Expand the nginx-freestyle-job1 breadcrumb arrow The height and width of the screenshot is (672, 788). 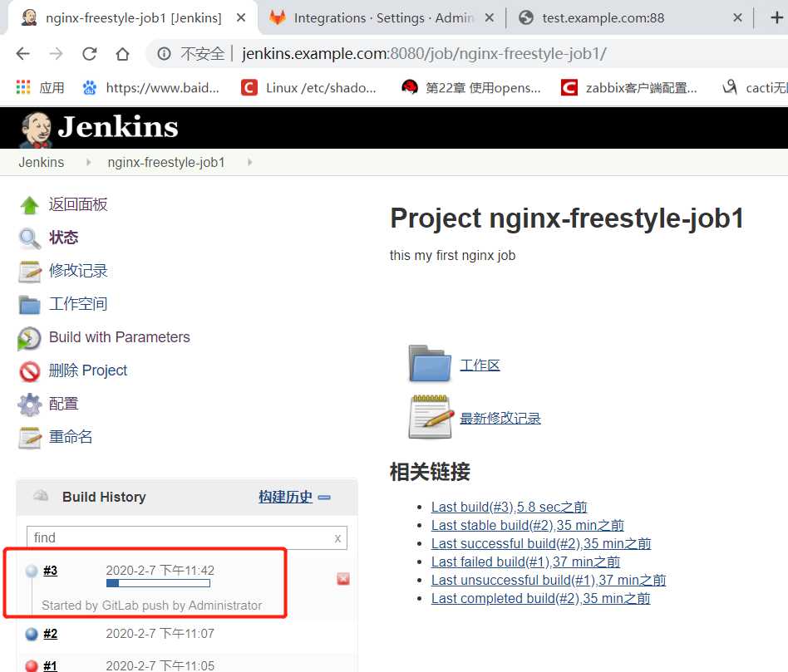point(249,162)
